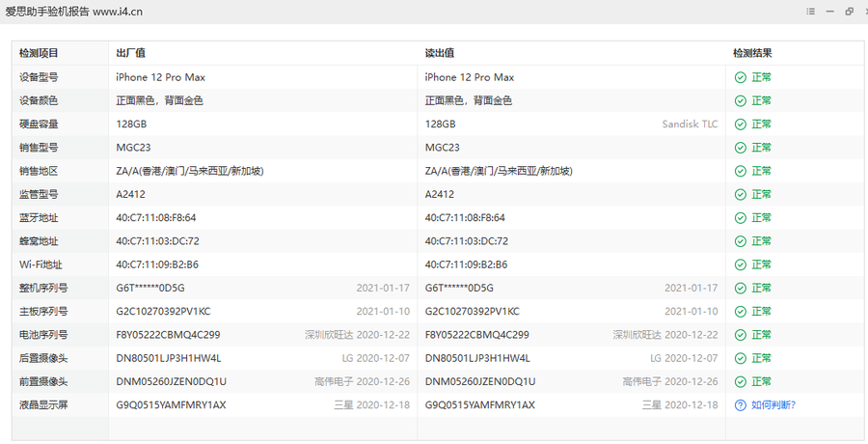Screen dimensions: 868x444
Task: Click the 电池序列号 row label
Action: pyautogui.click(x=43, y=335)
